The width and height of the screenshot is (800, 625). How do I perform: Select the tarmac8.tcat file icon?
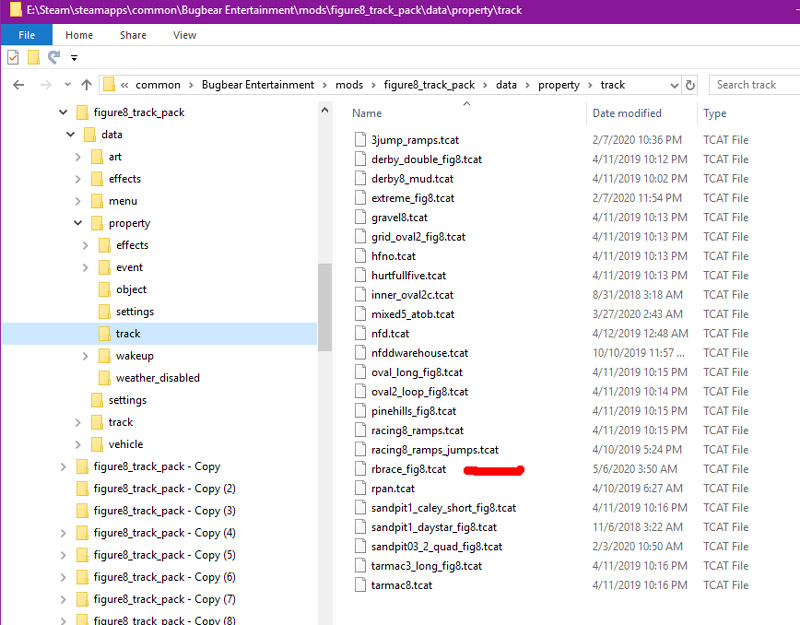pyautogui.click(x=360, y=585)
